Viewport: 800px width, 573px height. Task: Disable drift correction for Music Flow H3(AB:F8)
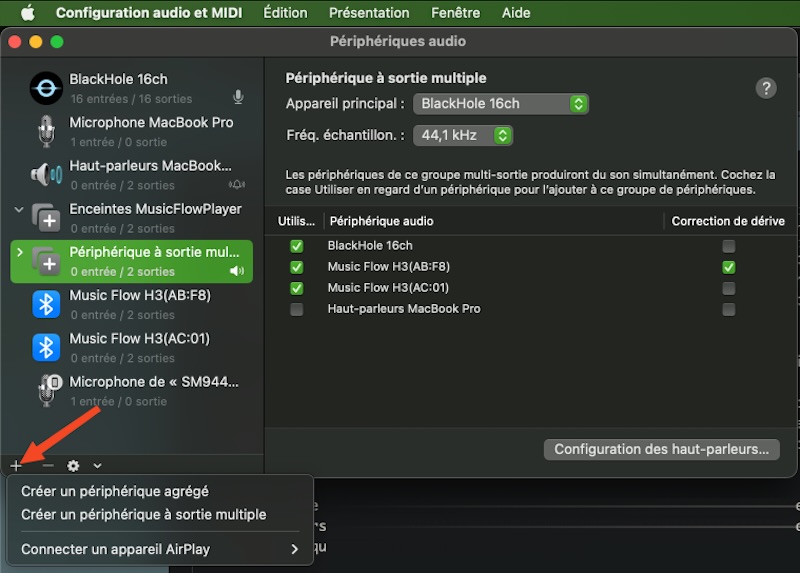(728, 267)
